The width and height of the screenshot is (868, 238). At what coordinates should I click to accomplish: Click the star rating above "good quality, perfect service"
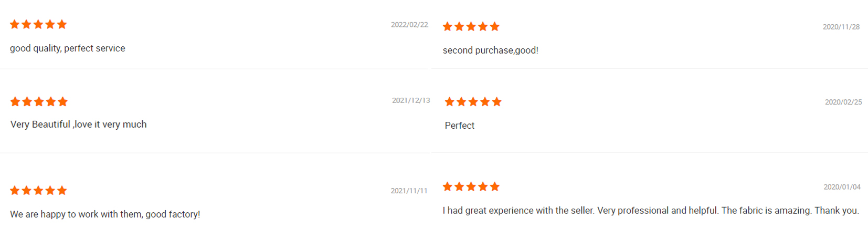pos(38,24)
